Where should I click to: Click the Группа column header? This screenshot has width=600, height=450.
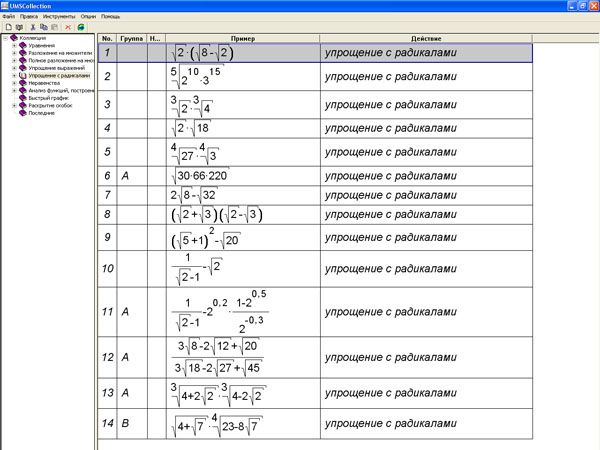tap(132, 38)
